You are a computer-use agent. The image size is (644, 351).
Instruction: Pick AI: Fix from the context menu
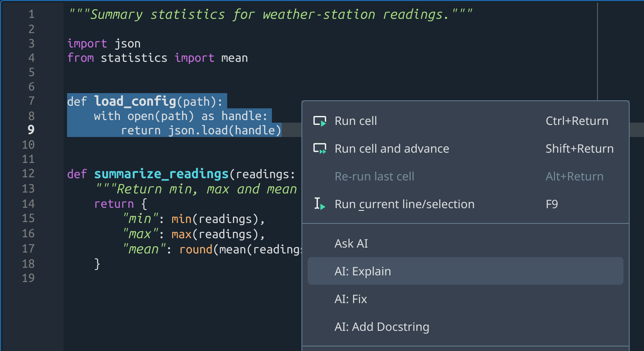tap(465, 299)
